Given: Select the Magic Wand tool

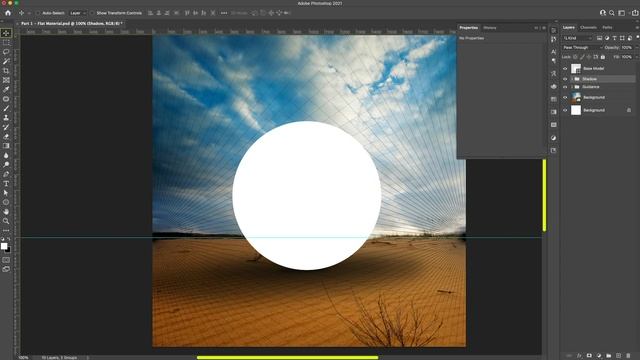Looking at the screenshot, I should [x=6, y=61].
